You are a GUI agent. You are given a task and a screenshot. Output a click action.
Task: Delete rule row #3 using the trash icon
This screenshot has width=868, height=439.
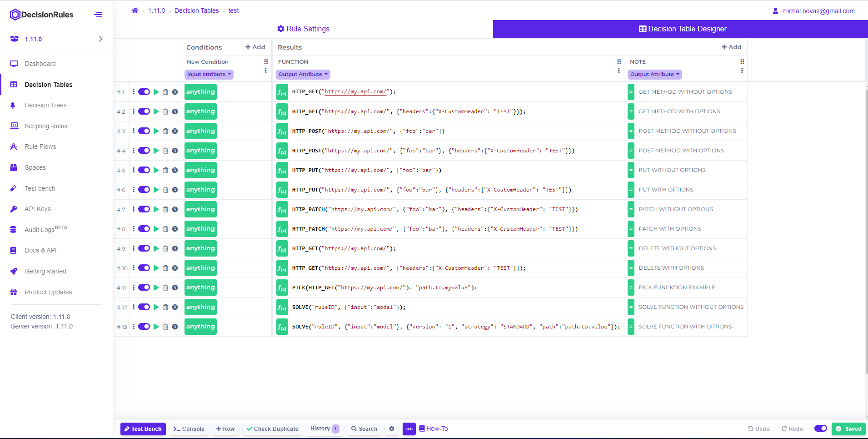pos(165,131)
